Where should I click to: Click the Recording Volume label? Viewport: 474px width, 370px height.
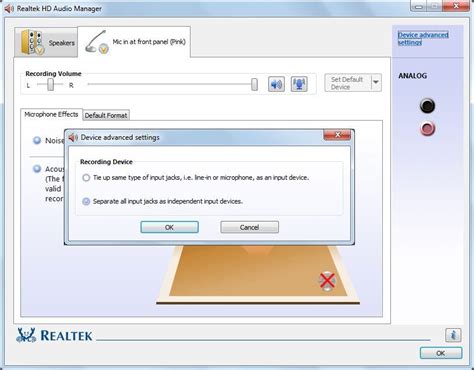[x=53, y=74]
